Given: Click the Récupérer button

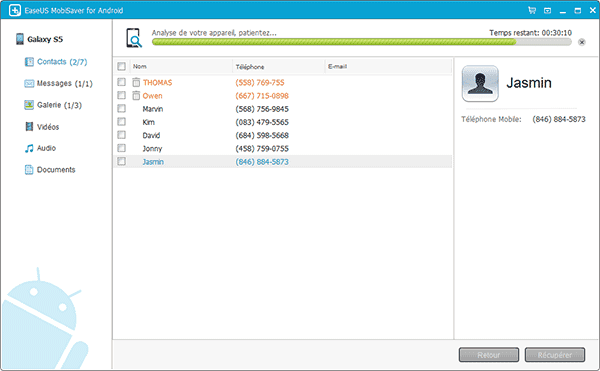Looking at the screenshot, I should (554, 355).
